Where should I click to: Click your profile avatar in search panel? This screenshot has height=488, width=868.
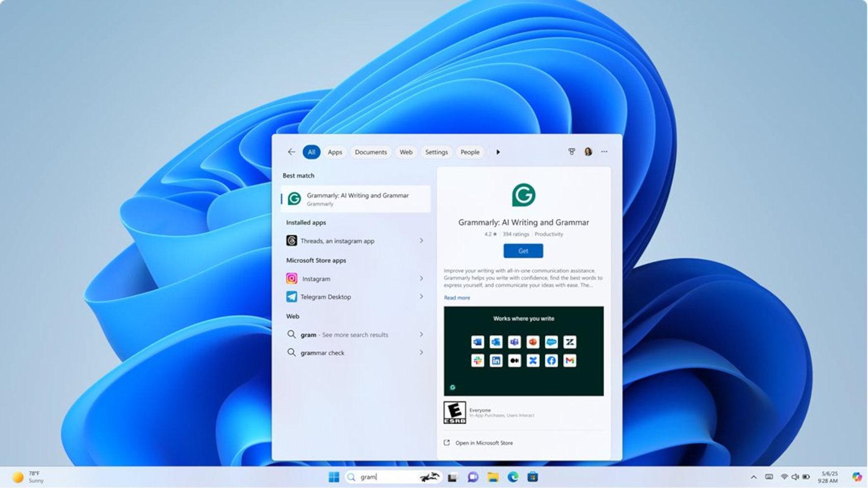click(587, 151)
